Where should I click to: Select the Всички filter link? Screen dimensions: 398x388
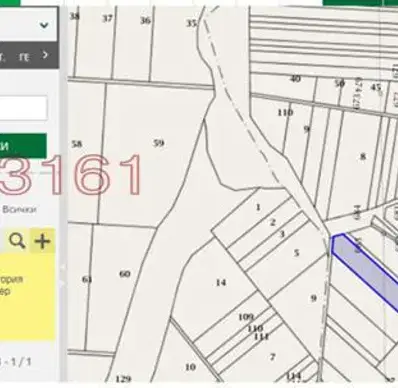coord(19,209)
